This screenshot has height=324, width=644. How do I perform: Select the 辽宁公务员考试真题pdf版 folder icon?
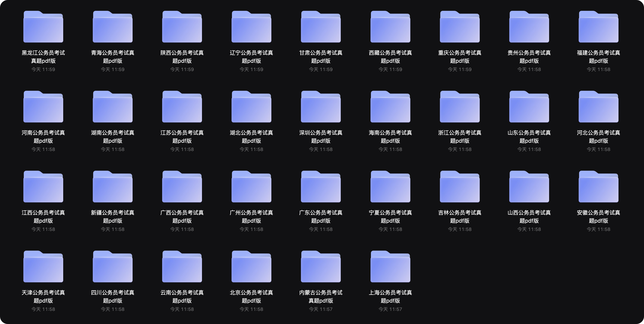(251, 27)
